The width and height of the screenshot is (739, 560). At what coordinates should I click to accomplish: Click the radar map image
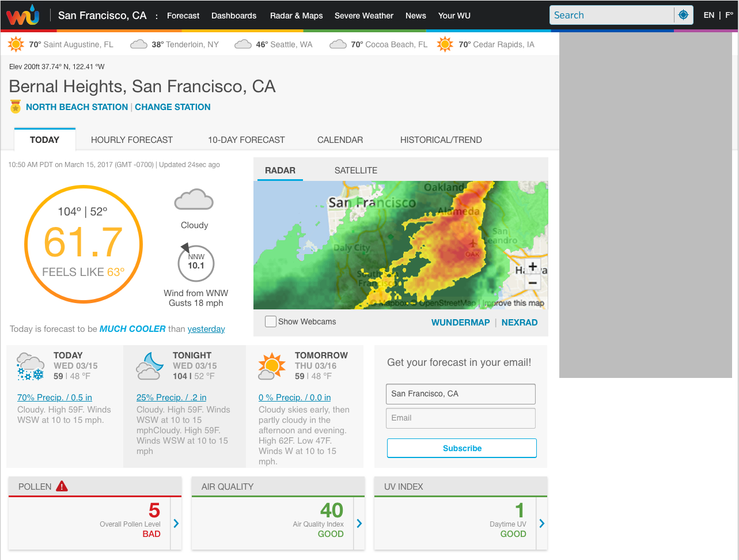[401, 245]
